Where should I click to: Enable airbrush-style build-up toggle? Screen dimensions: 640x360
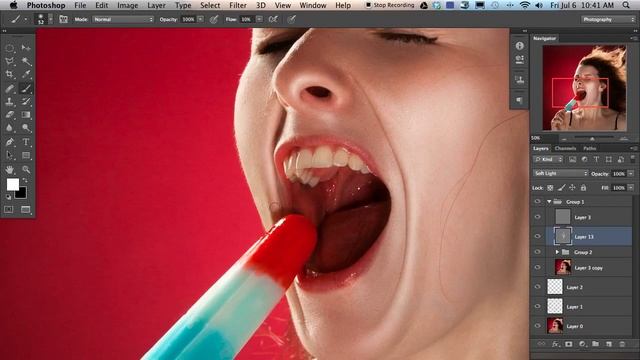coord(273,19)
